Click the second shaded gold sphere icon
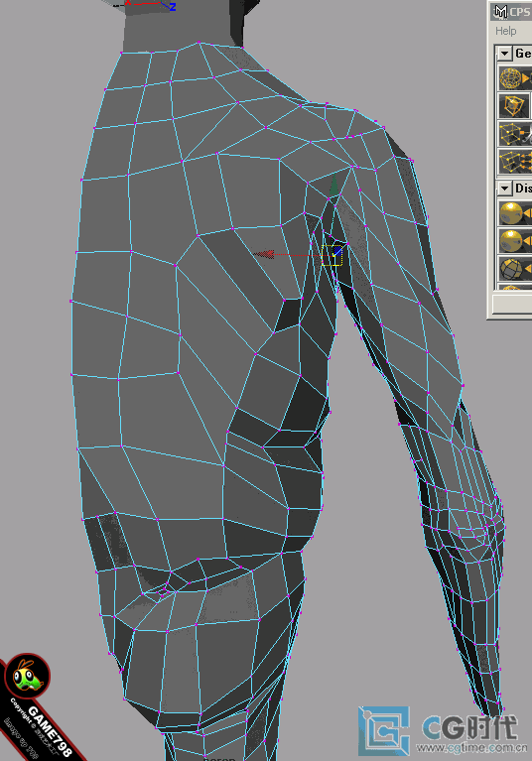The width and height of the screenshot is (532, 761). tap(515, 241)
